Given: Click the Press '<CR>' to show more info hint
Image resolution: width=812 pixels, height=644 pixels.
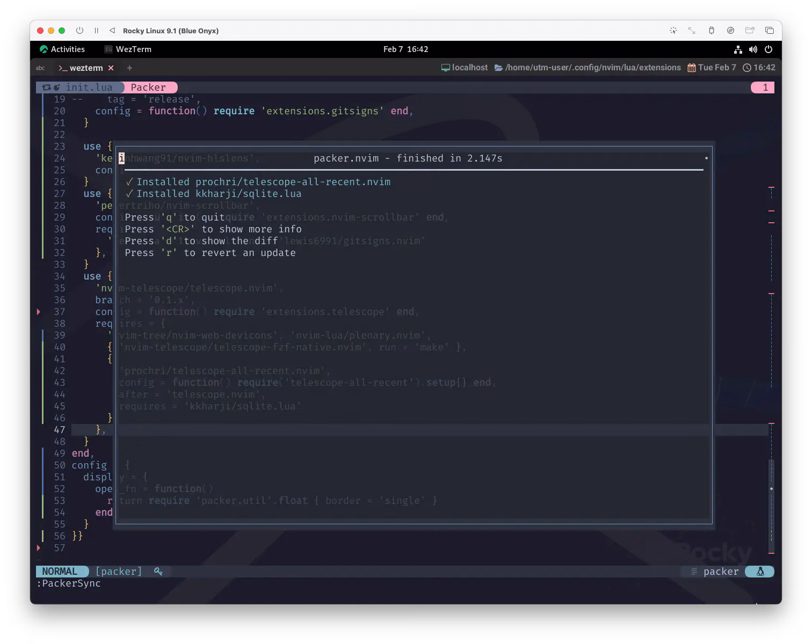Looking at the screenshot, I should point(213,229).
